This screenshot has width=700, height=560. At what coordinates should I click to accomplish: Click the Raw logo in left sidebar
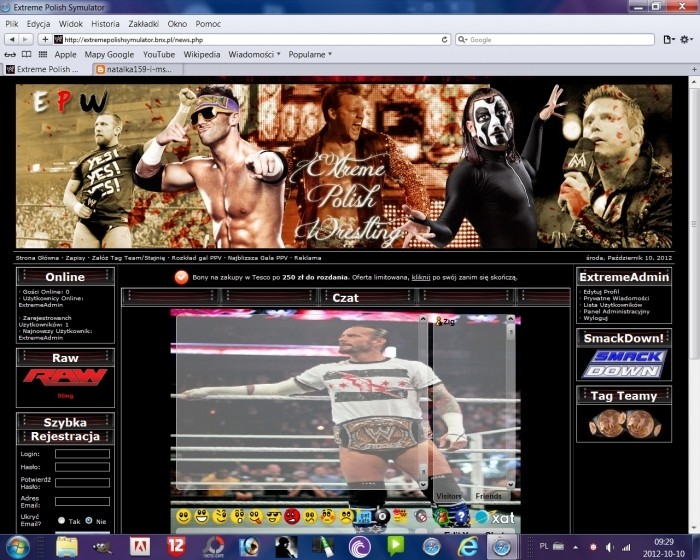[65, 378]
